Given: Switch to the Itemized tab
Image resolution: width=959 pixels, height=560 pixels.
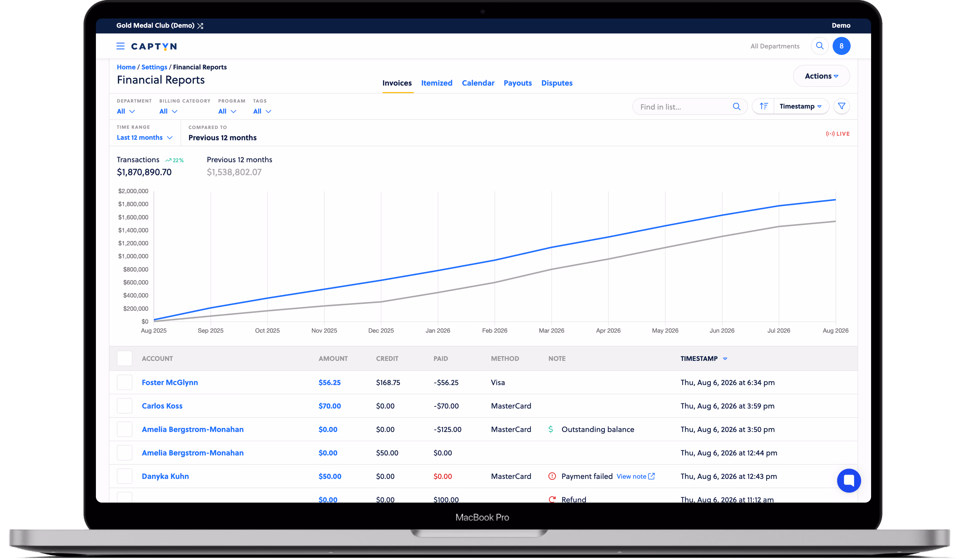Looking at the screenshot, I should tap(437, 83).
